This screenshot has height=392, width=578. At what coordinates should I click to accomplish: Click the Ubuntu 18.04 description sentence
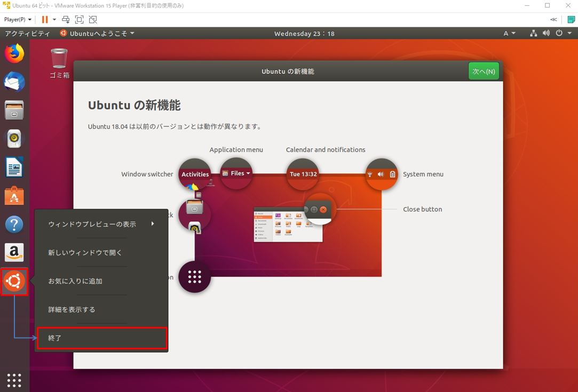(x=175, y=126)
